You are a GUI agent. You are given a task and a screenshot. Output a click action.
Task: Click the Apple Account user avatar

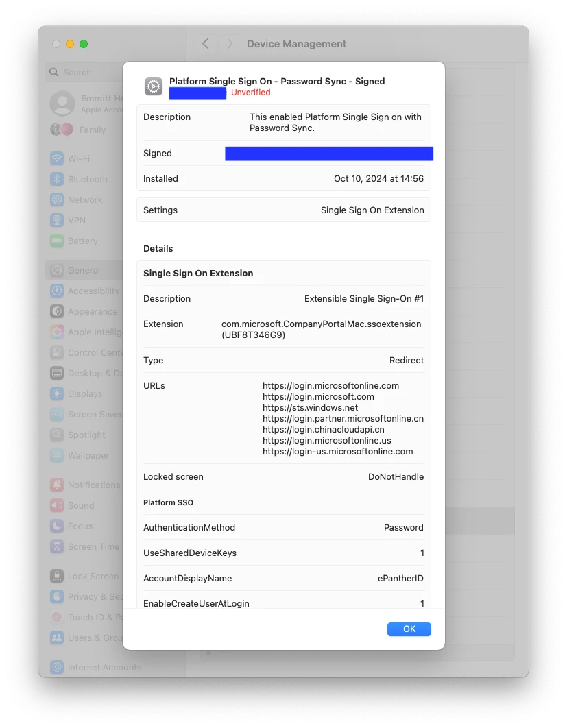pos(62,104)
